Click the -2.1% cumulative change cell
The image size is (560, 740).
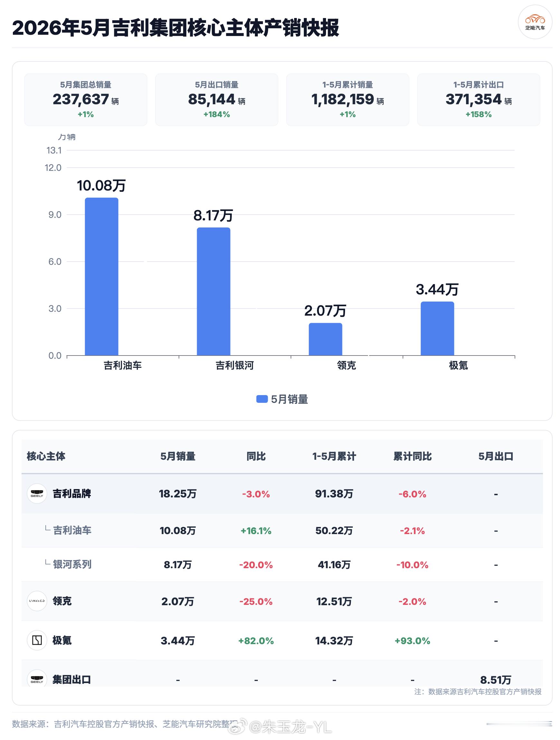click(x=412, y=531)
